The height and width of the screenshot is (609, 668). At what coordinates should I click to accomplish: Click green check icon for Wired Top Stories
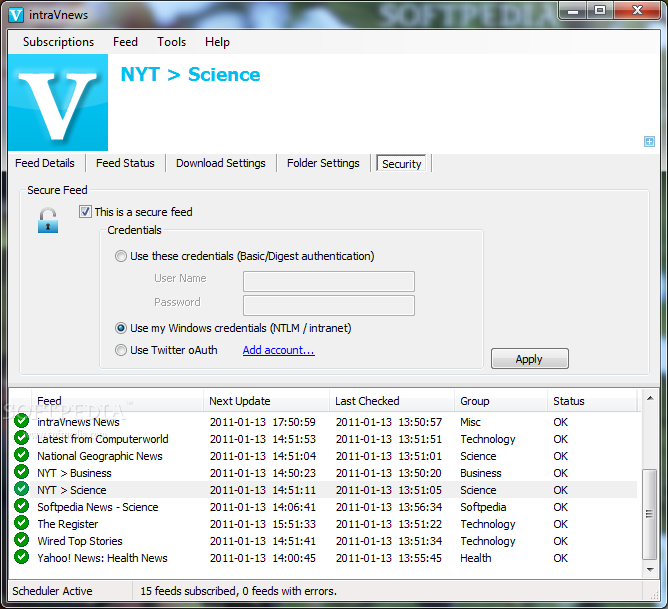pyautogui.click(x=21, y=540)
